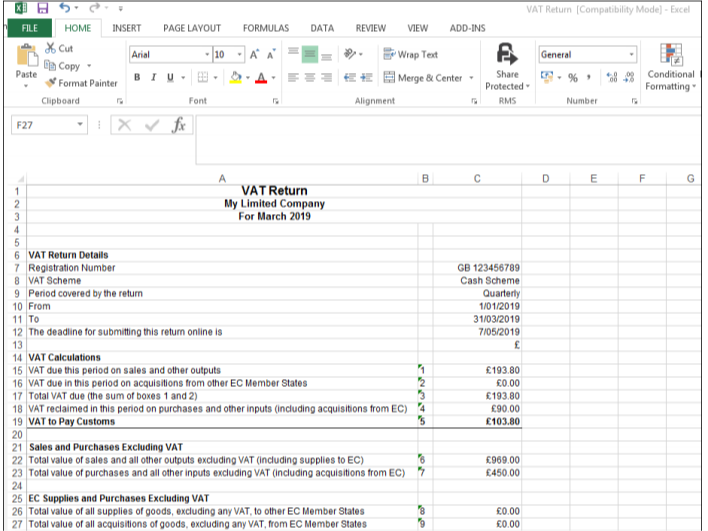Open Name Box dropdown arrow
The width and height of the screenshot is (708, 531).
tap(80, 125)
